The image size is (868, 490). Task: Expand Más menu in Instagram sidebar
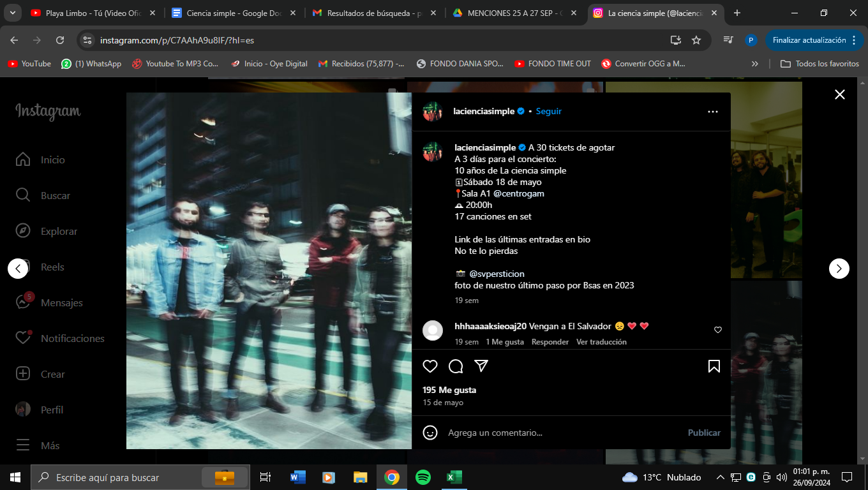(x=38, y=445)
